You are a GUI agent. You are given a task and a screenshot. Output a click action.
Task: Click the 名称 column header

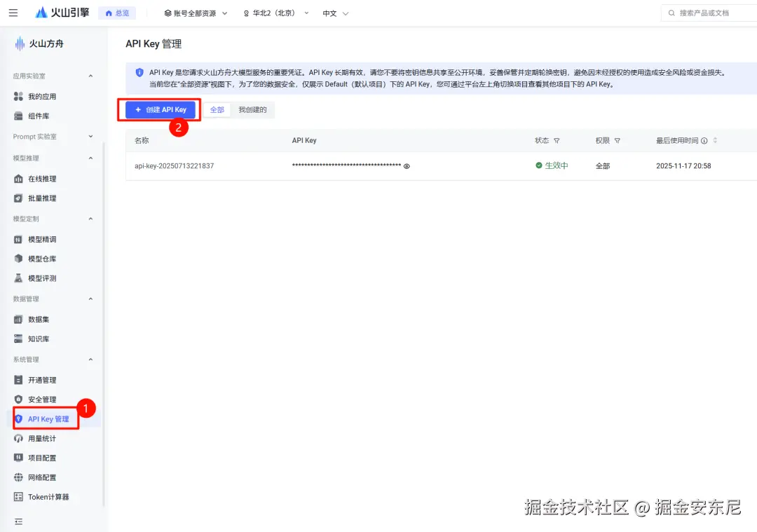click(142, 140)
